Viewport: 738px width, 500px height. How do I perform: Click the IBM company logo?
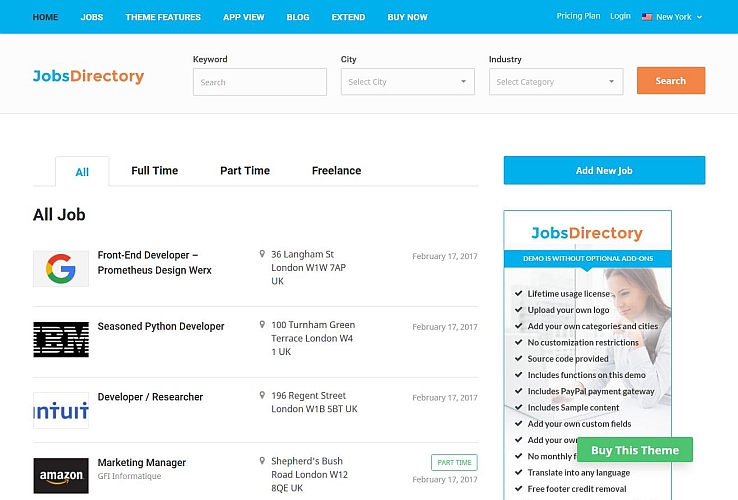pyautogui.click(x=61, y=340)
